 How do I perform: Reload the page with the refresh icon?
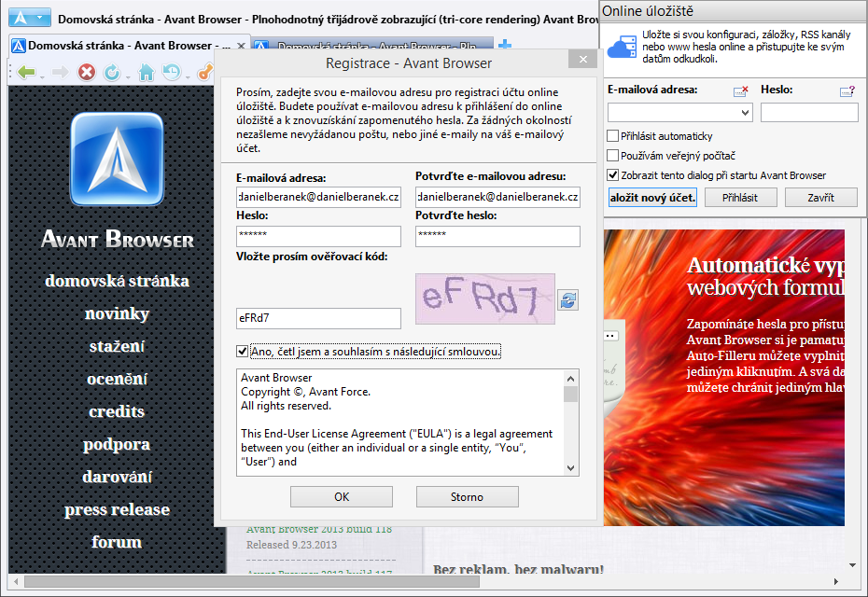[x=112, y=72]
